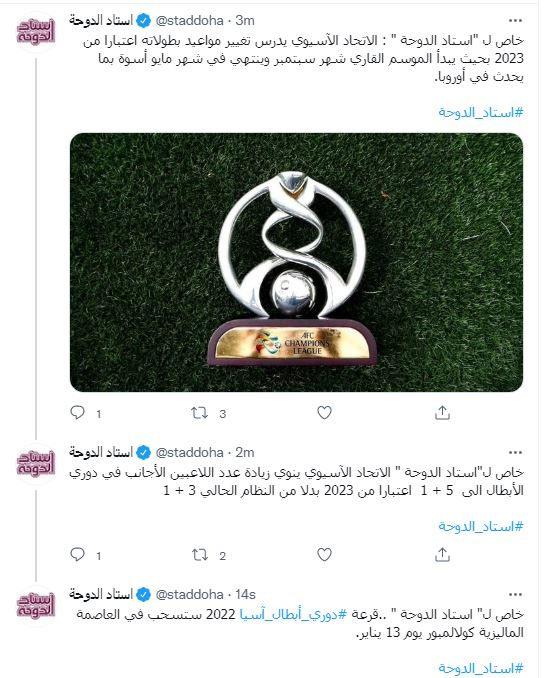Open more options menu on first tweet
Viewport: 547px width, 678px height.
515,20
